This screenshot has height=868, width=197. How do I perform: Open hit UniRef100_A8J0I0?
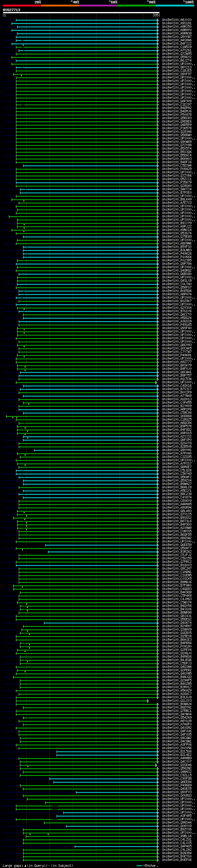tap(176, 20)
